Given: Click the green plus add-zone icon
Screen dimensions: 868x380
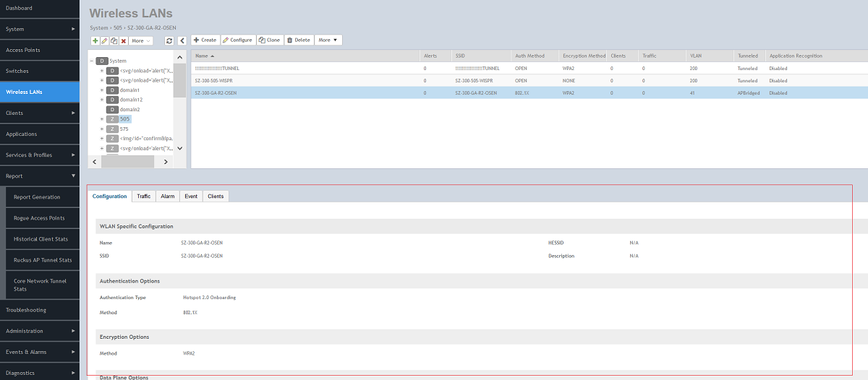Looking at the screenshot, I should [95, 40].
